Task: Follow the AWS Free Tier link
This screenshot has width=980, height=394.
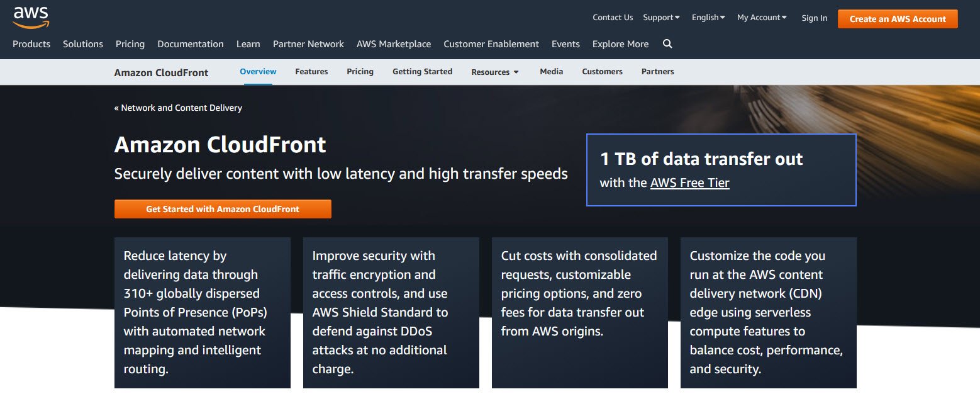Action: (690, 183)
